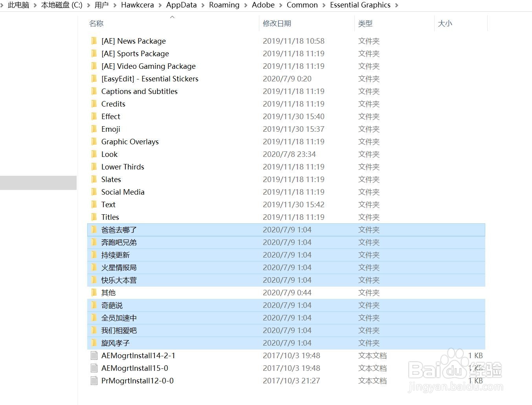
Task: Click the folder icon beside [AE] Sports Package
Action: 94,53
